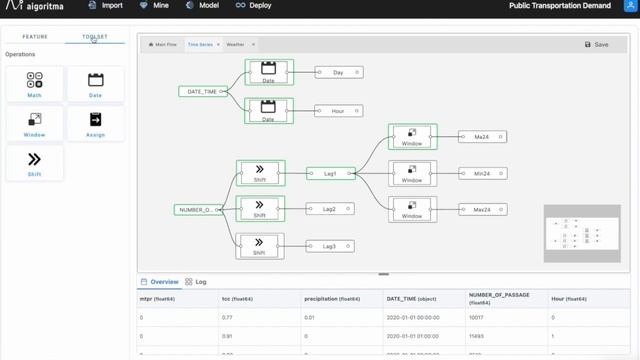Image resolution: width=640 pixels, height=360 pixels.
Task: Open the user account icon
Action: point(630,6)
